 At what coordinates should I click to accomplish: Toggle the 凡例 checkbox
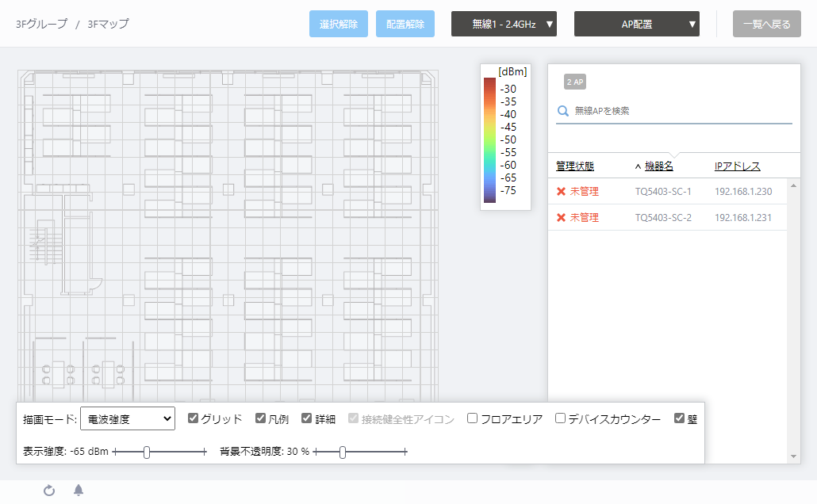(x=260, y=418)
